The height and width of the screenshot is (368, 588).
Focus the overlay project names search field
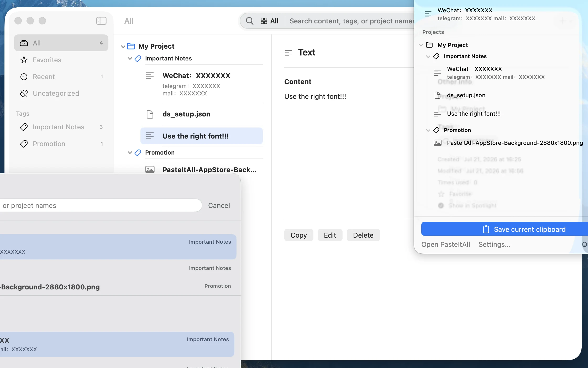(101, 205)
